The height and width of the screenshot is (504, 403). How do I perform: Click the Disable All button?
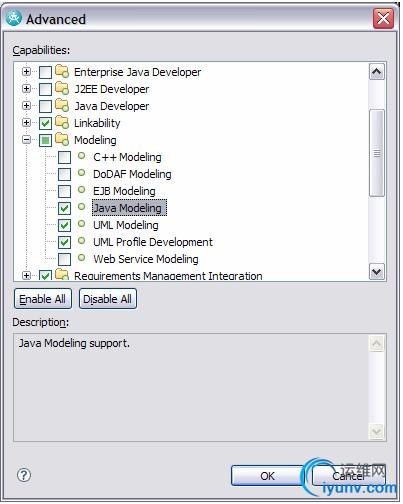click(108, 299)
